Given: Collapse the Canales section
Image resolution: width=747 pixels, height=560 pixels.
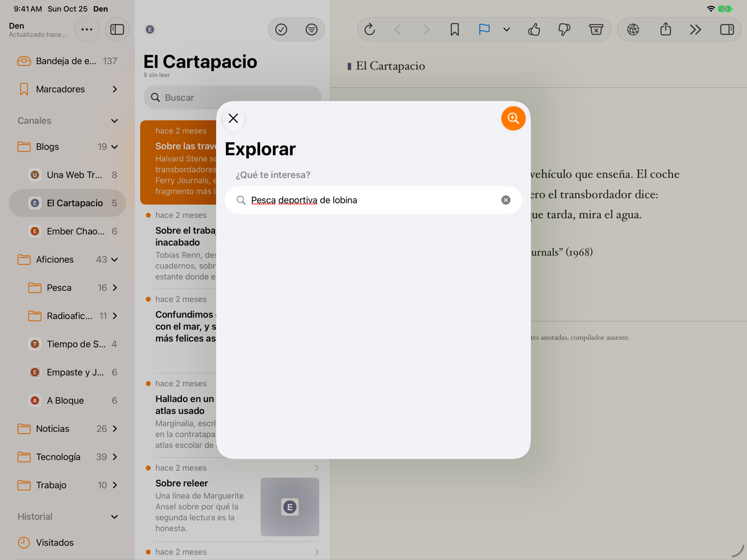Looking at the screenshot, I should [x=115, y=120].
